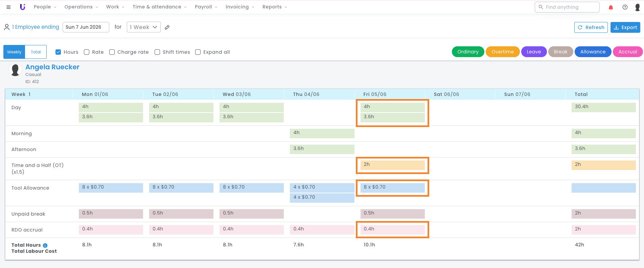Open the red notifications bell
The image size is (644, 268).
coord(611,7)
